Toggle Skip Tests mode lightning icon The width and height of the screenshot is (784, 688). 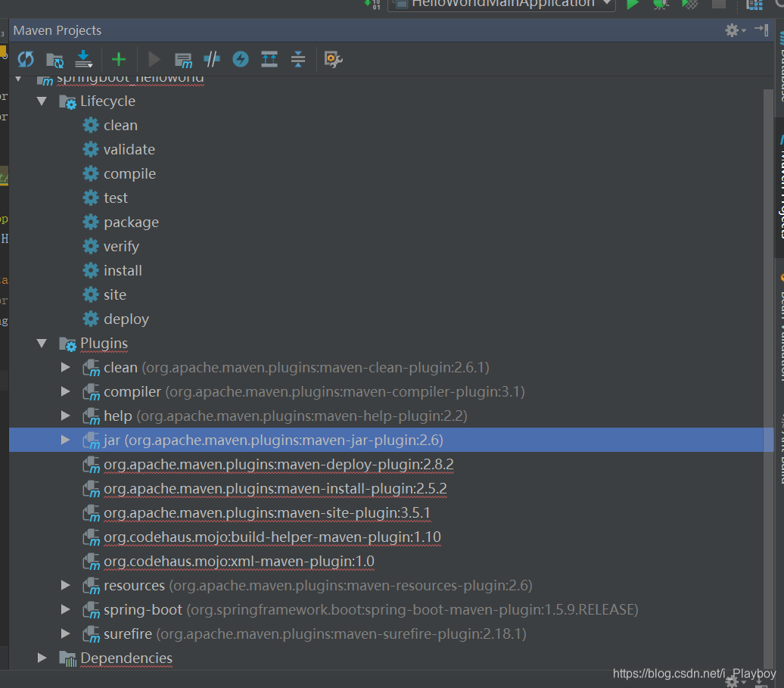tap(241, 59)
